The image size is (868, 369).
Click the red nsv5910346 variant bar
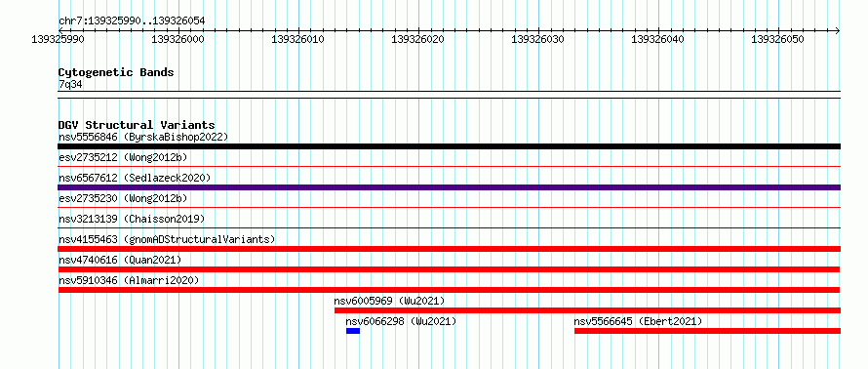coord(449,290)
